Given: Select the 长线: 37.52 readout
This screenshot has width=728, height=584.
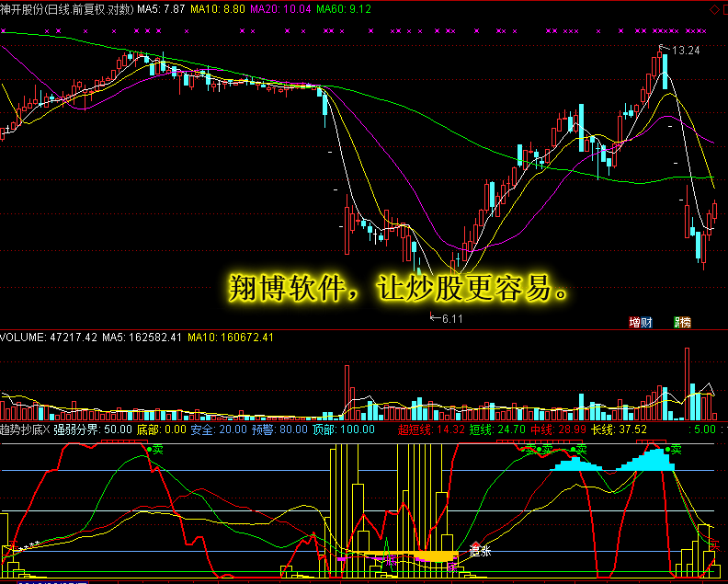Looking at the screenshot, I should [x=620, y=429].
